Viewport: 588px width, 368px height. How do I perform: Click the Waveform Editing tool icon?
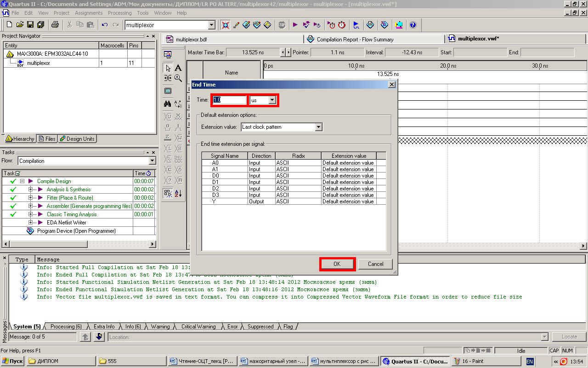[168, 78]
